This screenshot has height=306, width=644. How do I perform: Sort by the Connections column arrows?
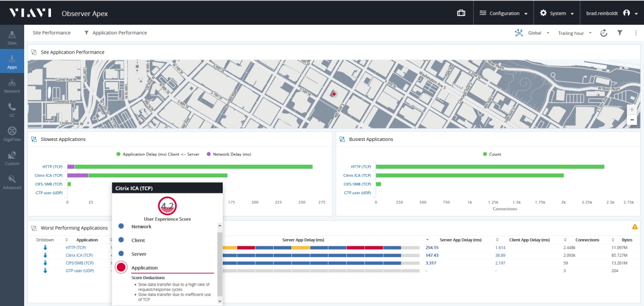[x=566, y=240]
